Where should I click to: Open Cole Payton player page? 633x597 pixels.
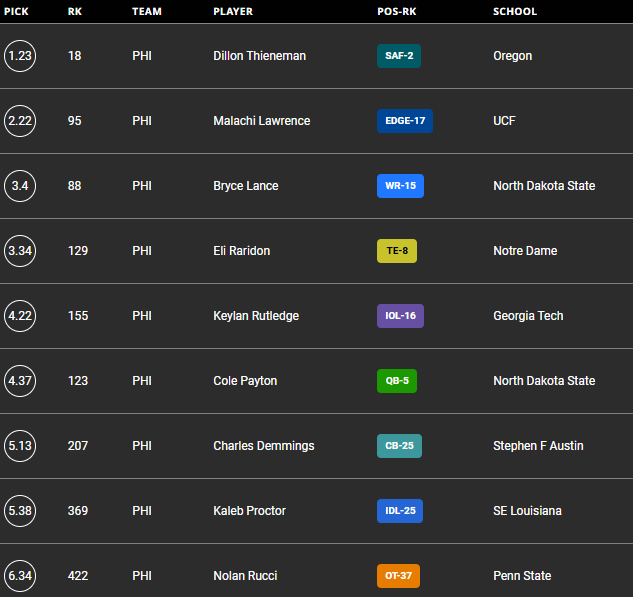tap(245, 381)
